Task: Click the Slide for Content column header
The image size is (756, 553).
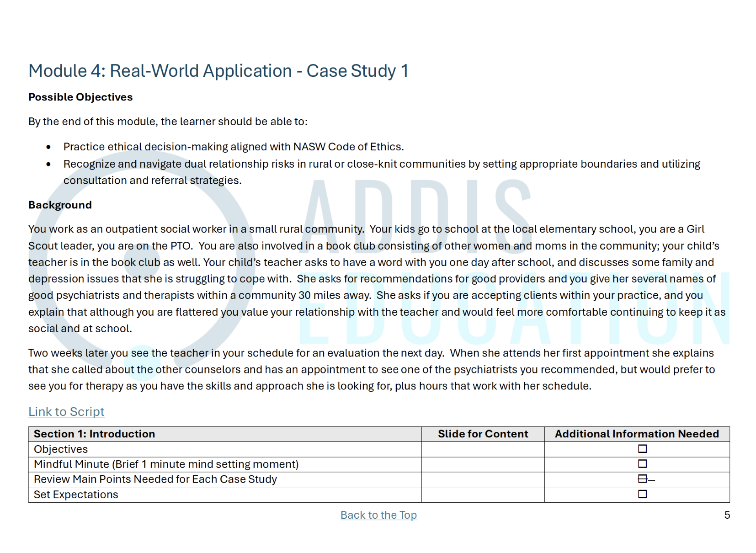Action: coord(483,434)
